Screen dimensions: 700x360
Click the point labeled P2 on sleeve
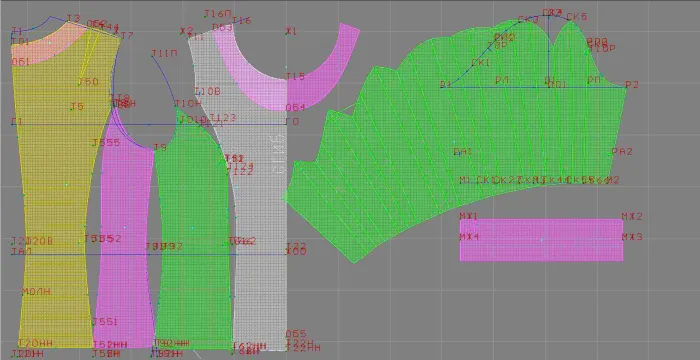click(632, 84)
